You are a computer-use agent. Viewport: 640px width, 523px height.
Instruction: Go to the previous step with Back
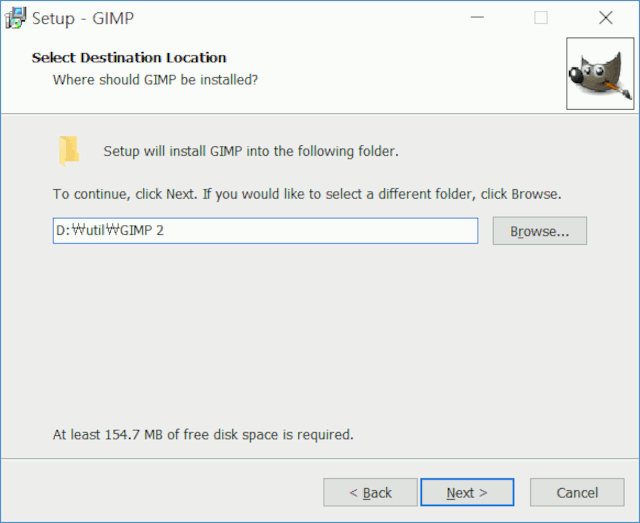tap(369, 492)
